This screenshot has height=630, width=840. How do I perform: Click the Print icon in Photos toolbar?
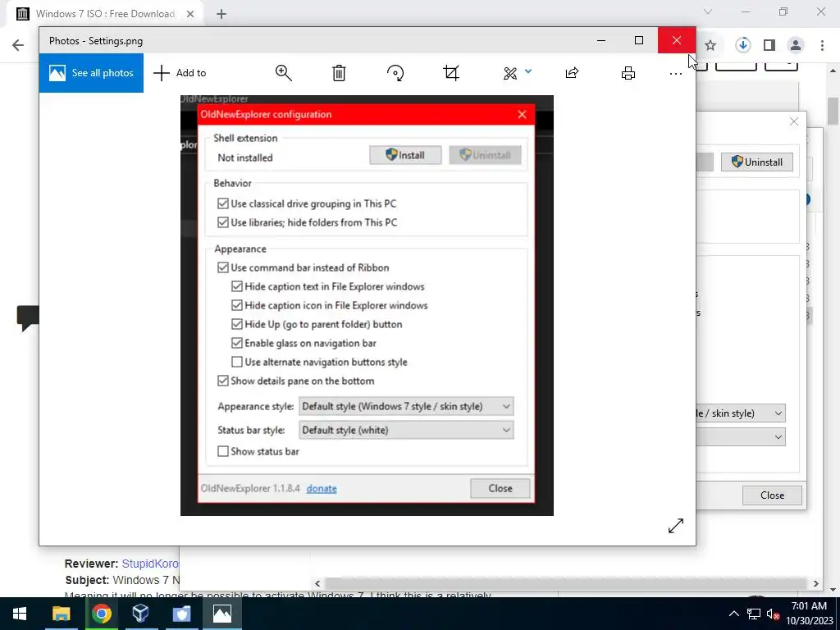click(x=628, y=73)
